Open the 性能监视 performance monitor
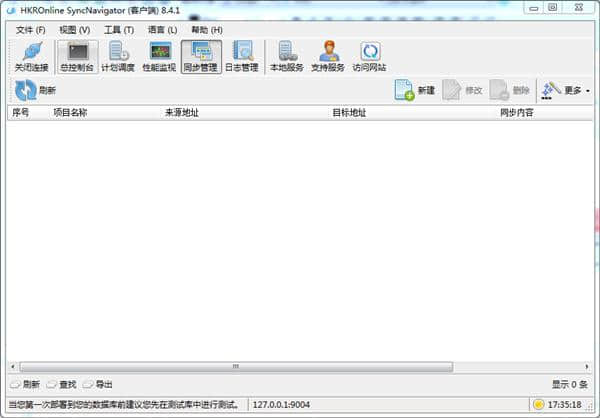 pos(159,57)
